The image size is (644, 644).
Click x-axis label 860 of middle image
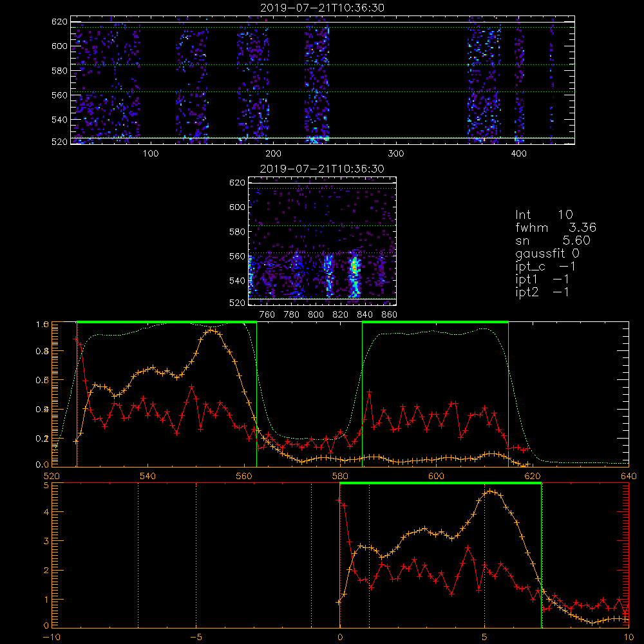click(x=390, y=315)
